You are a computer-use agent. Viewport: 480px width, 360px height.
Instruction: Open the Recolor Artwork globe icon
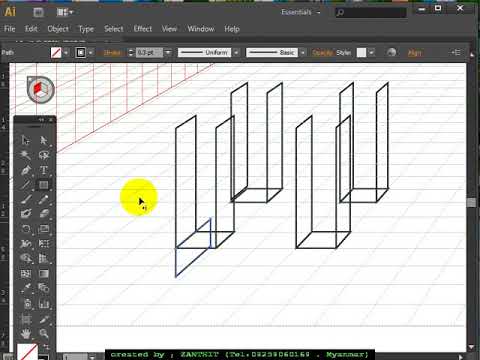pyautogui.click(x=392, y=52)
